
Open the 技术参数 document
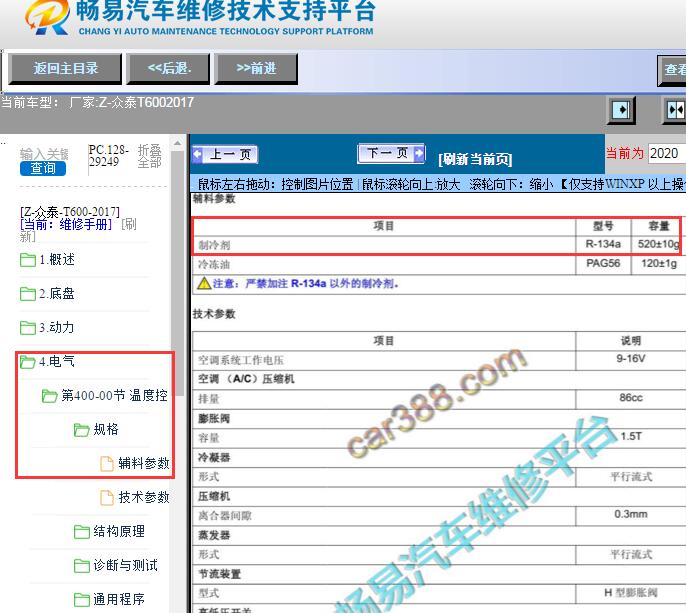[x=144, y=497]
